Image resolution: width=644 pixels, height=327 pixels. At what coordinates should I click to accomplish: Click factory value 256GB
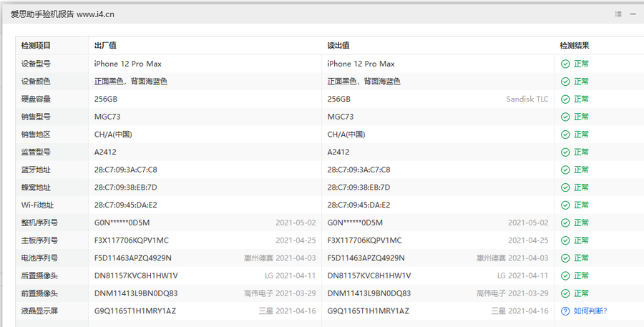tap(106, 99)
